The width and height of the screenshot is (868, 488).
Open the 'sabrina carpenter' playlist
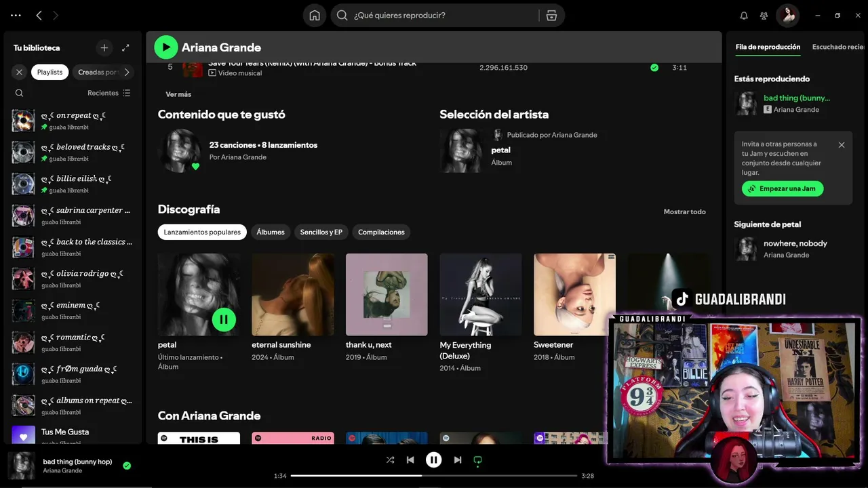point(73,216)
